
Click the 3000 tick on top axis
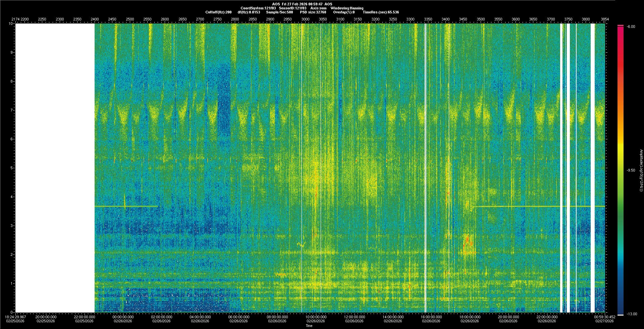305,19
